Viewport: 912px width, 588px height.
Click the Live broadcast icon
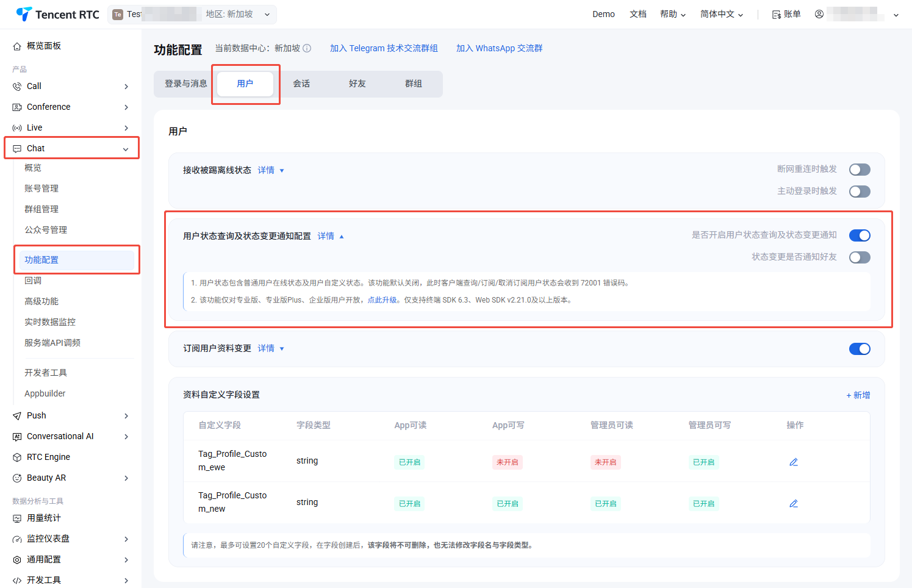click(x=17, y=128)
